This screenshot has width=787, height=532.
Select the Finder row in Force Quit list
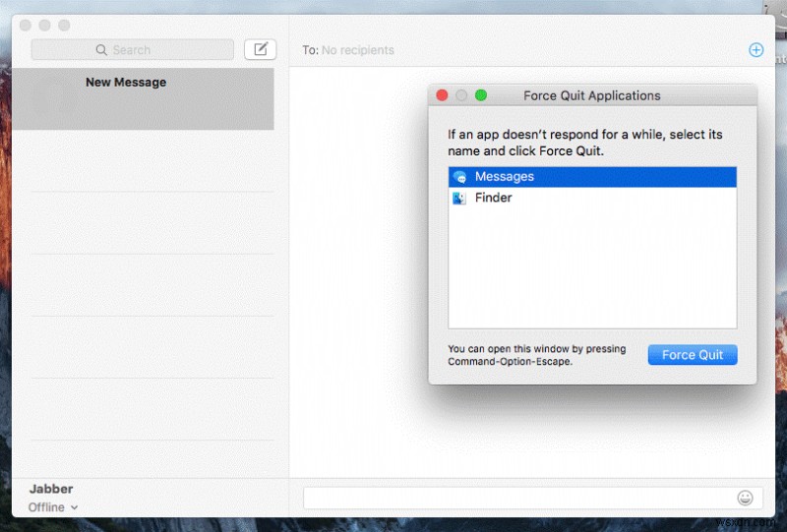click(x=592, y=198)
